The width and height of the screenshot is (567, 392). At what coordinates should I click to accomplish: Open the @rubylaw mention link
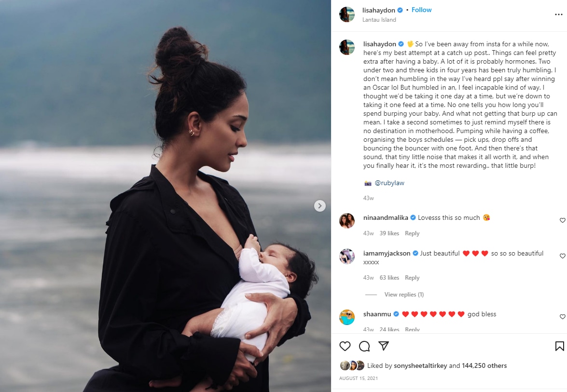click(x=389, y=183)
